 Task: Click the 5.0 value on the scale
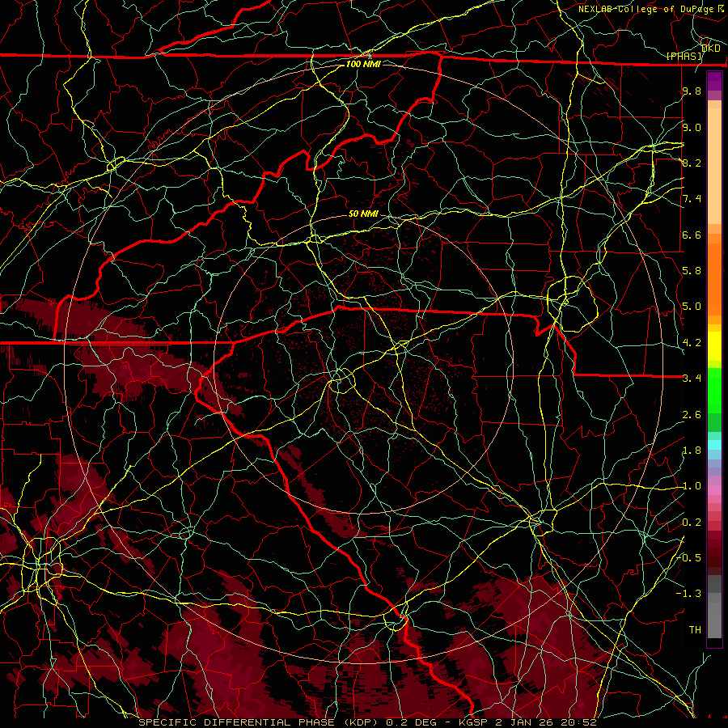(x=692, y=307)
